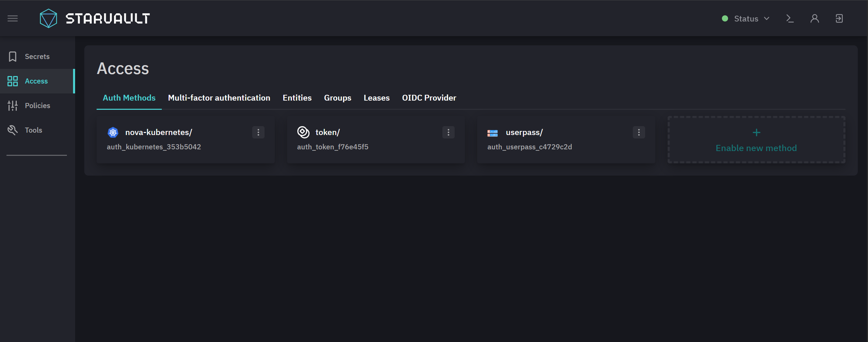
Task: Toggle the hamburger sidebar menu
Action: 13,18
